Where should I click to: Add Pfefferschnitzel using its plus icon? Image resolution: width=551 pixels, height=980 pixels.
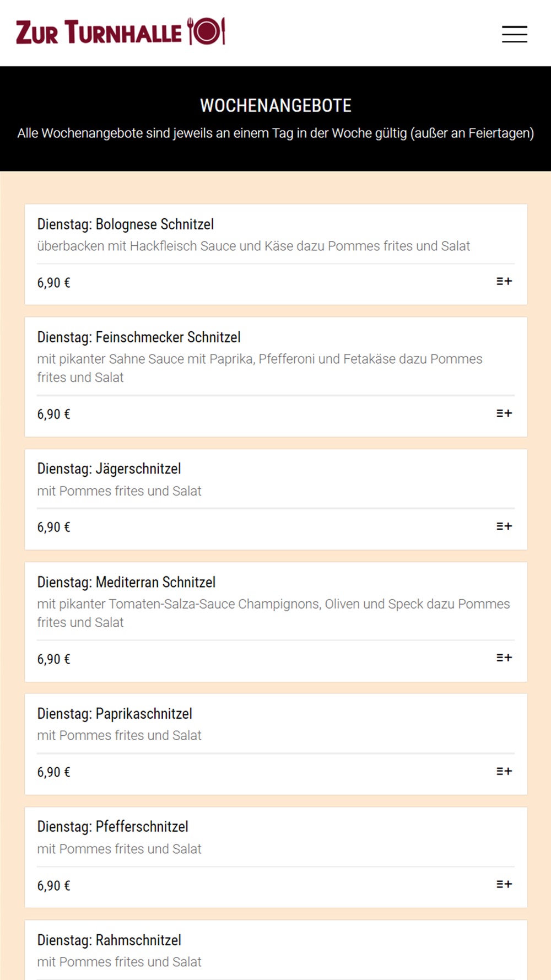click(504, 884)
